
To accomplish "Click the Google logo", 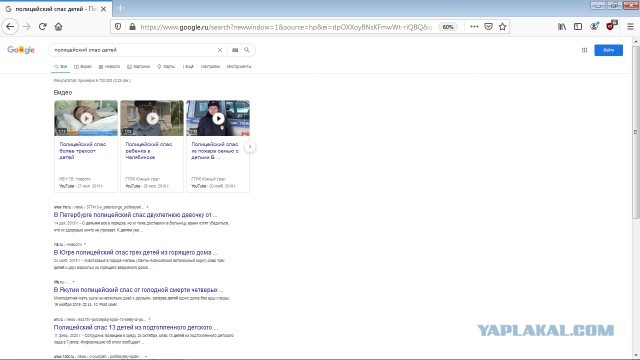I will coord(21,50).
